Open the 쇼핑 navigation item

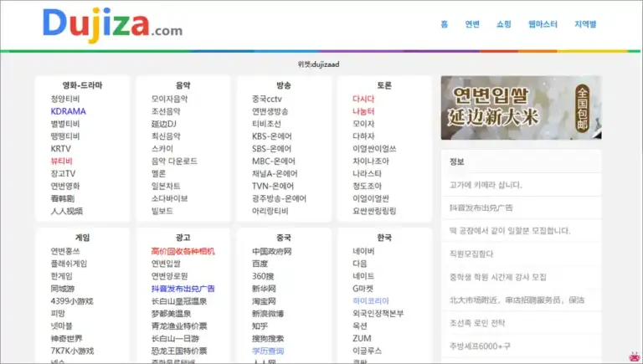pos(503,24)
